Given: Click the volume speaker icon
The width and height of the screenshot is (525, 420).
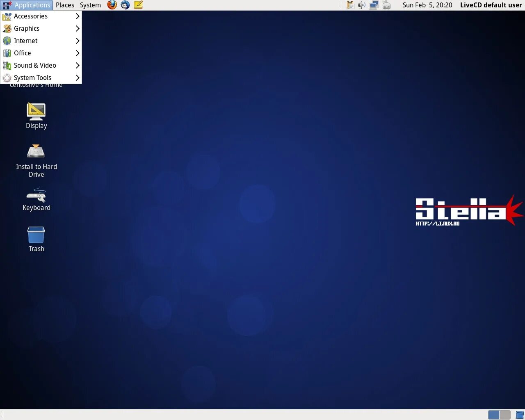Looking at the screenshot, I should click(x=362, y=5).
